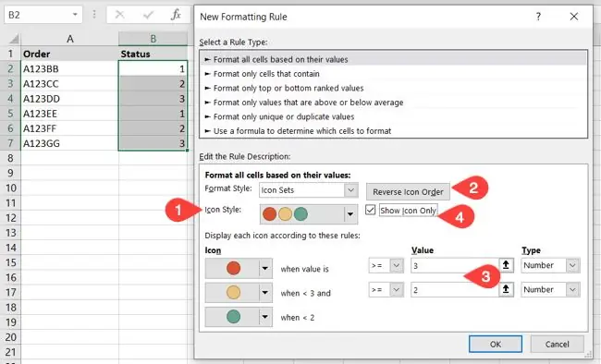
Task: Click the dialog help question mark icon
Action: click(x=538, y=17)
